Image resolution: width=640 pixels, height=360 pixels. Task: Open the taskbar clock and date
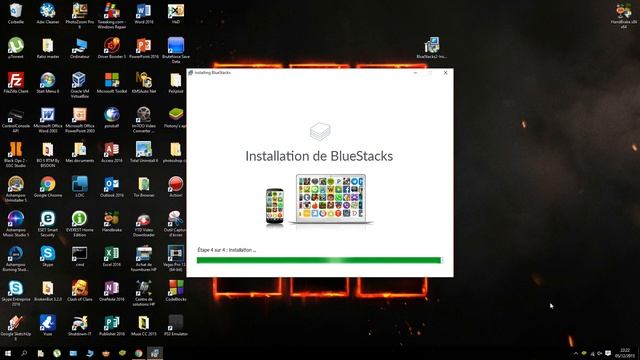625,353
